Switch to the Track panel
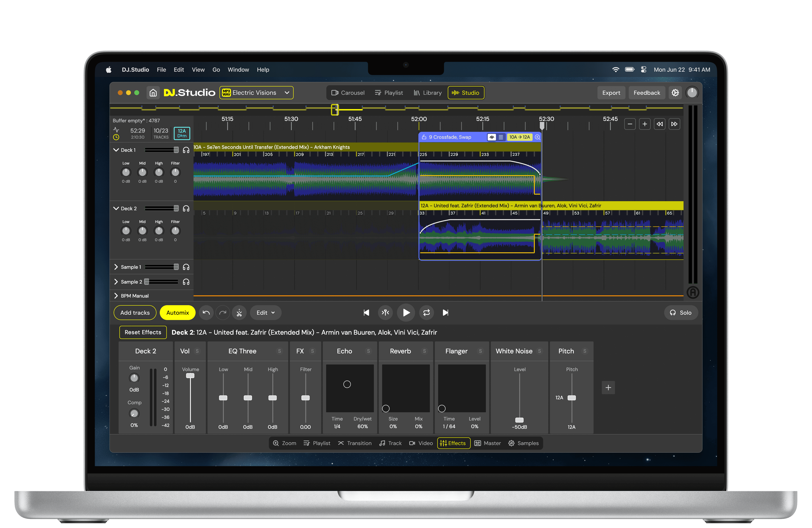 pos(390,443)
